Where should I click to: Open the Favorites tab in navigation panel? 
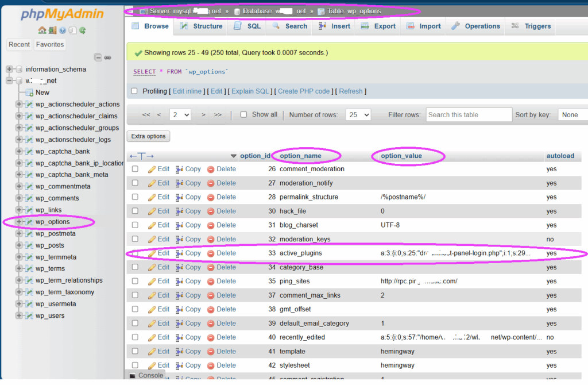[50, 45]
